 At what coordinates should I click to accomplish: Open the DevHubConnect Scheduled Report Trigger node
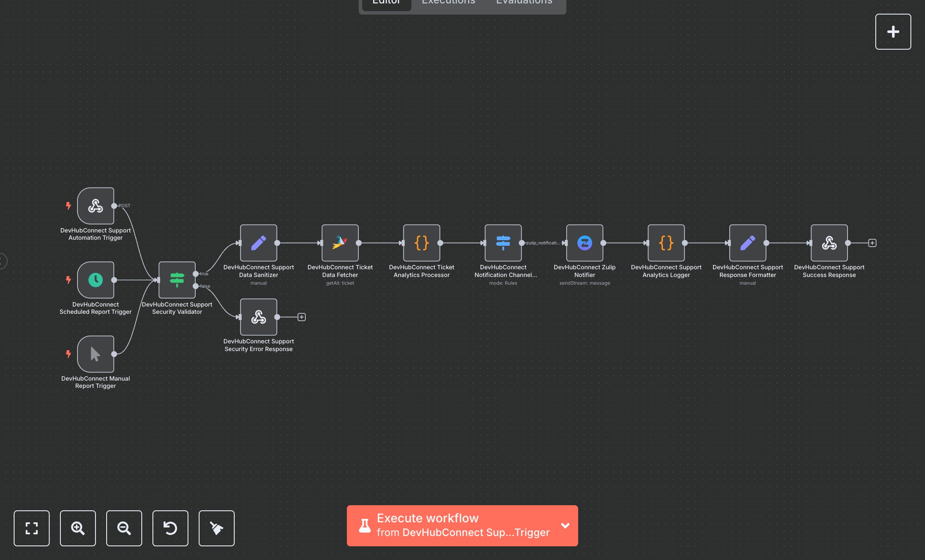tap(95, 280)
